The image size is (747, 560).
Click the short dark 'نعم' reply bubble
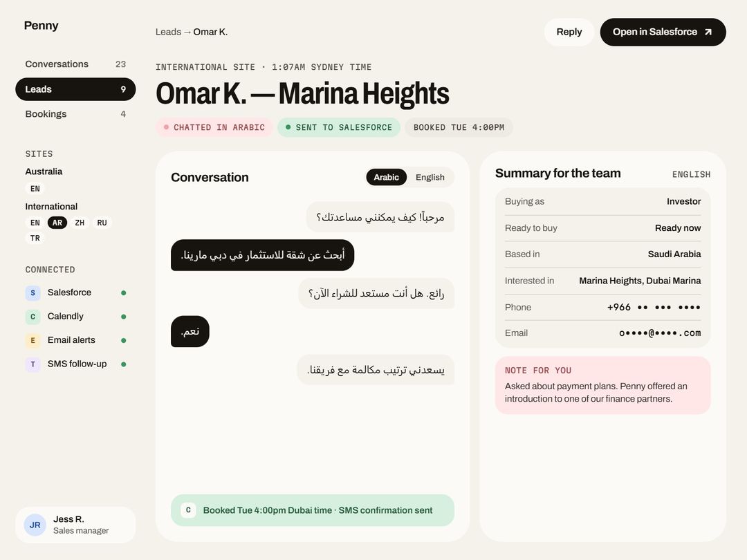point(190,331)
